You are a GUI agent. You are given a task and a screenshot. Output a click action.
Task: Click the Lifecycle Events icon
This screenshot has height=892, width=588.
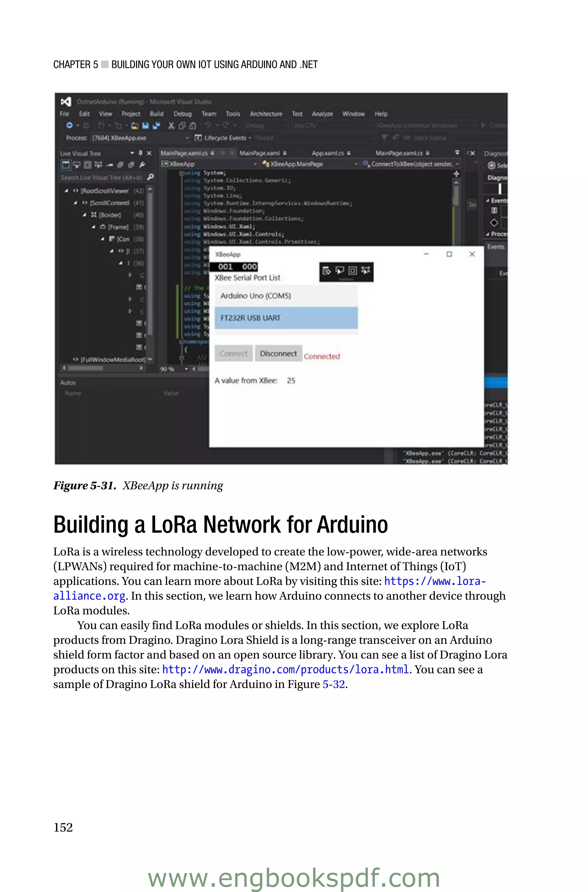(198, 138)
